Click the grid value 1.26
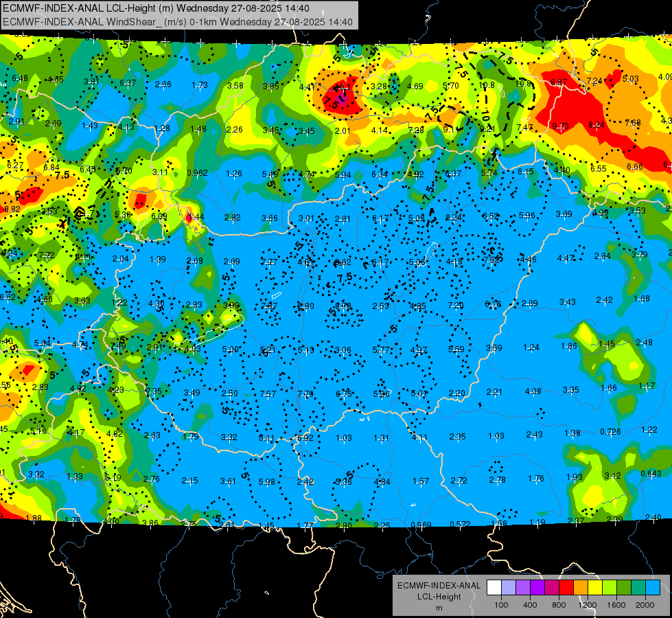The height and width of the screenshot is (618, 672). tap(234, 174)
